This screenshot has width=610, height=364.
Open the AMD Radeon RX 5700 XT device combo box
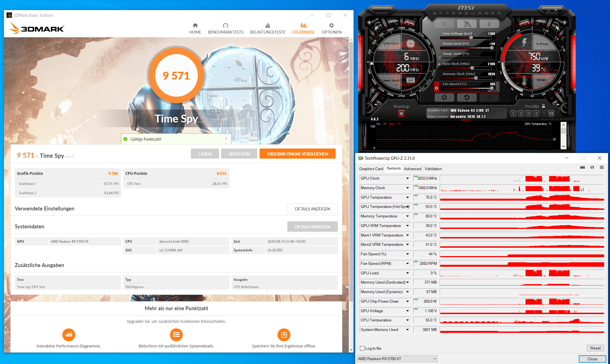(397, 359)
